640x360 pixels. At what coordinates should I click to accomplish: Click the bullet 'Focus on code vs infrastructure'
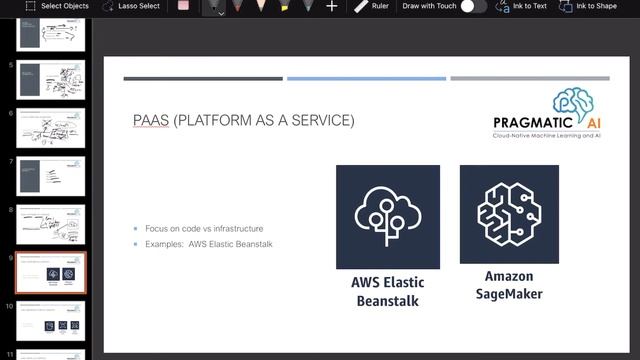pos(204,229)
